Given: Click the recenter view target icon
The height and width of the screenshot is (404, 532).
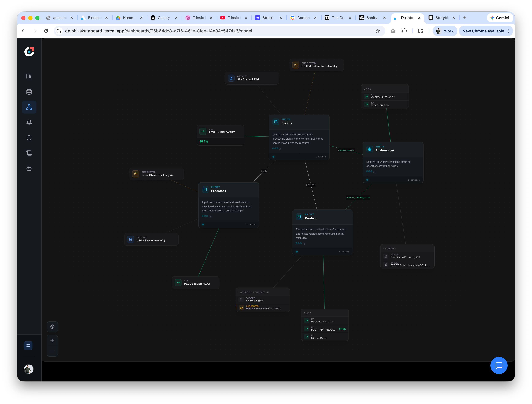Looking at the screenshot, I should click(x=52, y=327).
